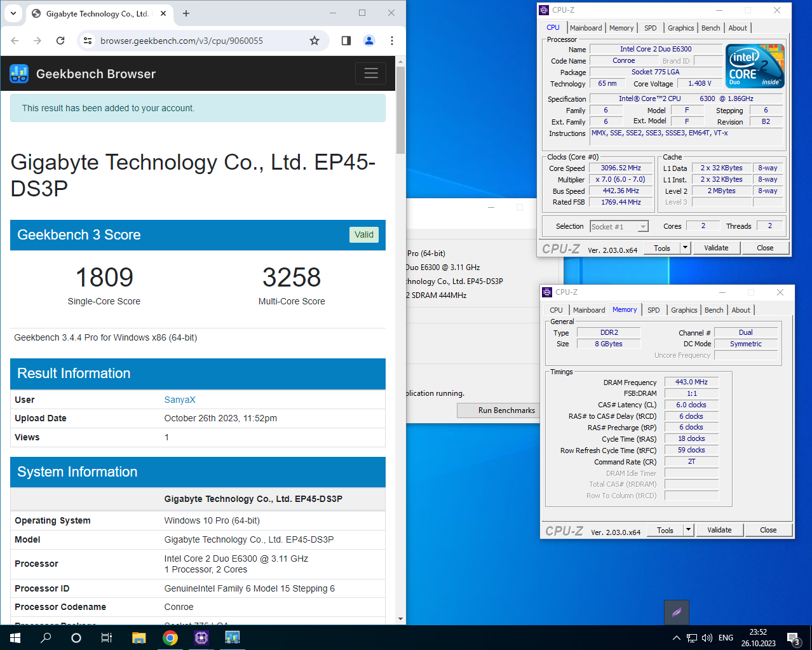Image resolution: width=812 pixels, height=650 pixels.
Task: Click the feather icon on the desktop
Action: click(x=677, y=613)
